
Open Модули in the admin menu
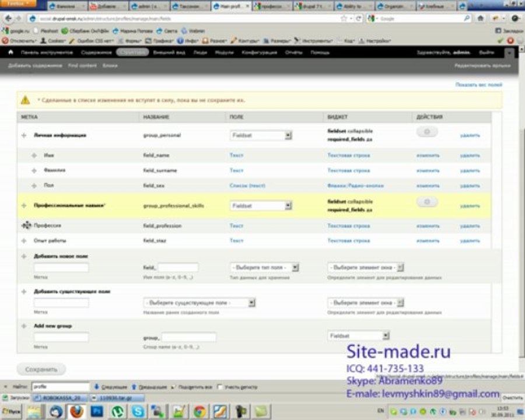(225, 52)
